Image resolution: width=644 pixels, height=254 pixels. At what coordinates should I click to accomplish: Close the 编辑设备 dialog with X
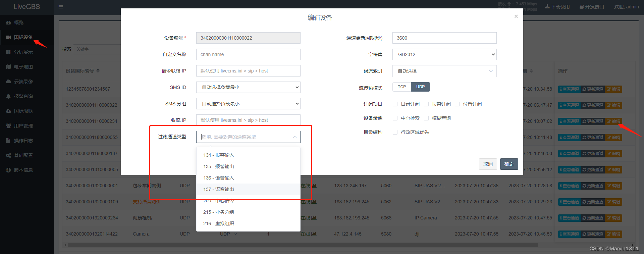516,16
